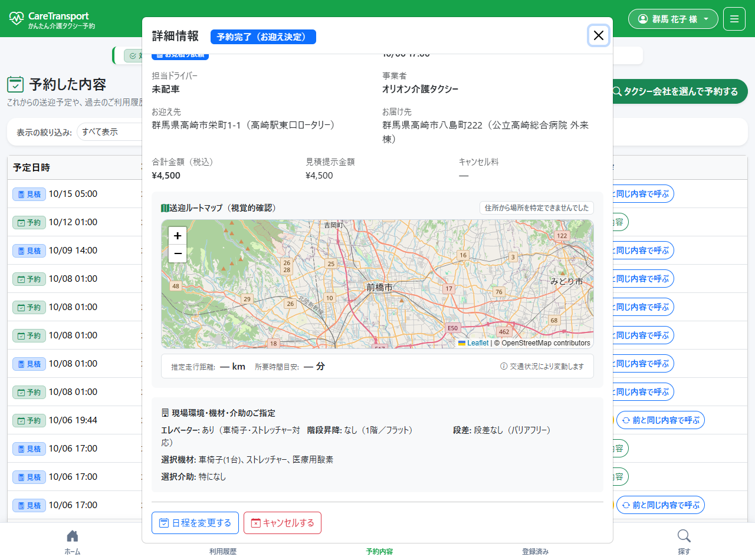Click the 合計金額（税込） value ¥4,500
The image size is (755, 560).
166,175
